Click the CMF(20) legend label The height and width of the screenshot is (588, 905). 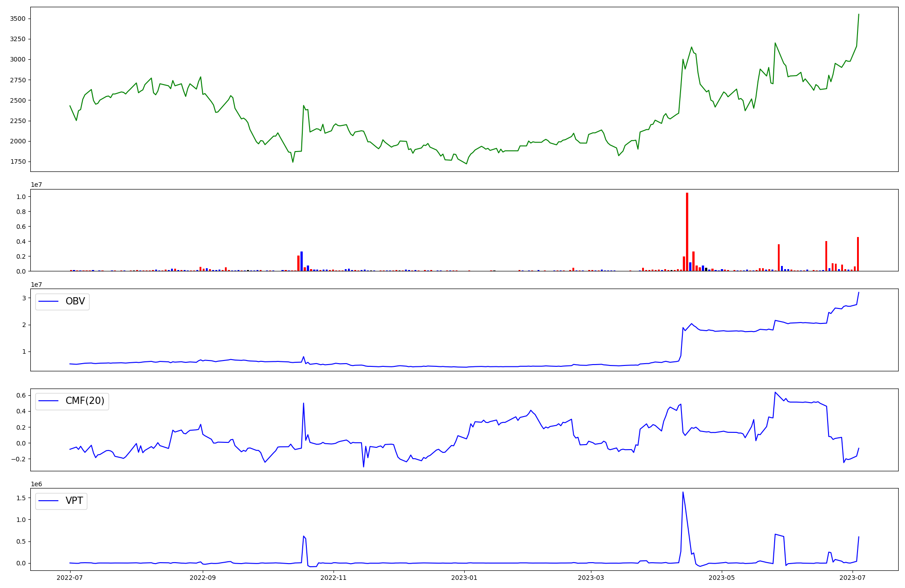coord(85,401)
